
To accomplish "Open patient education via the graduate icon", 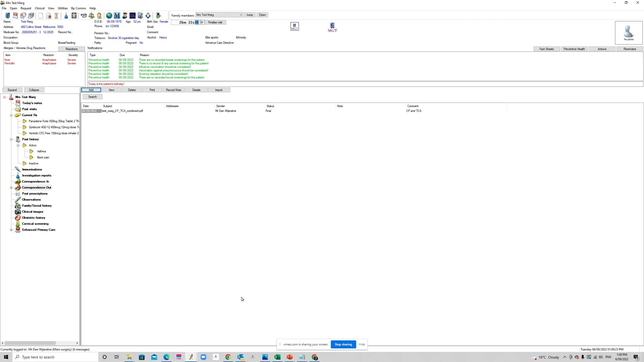I will click(124, 15).
